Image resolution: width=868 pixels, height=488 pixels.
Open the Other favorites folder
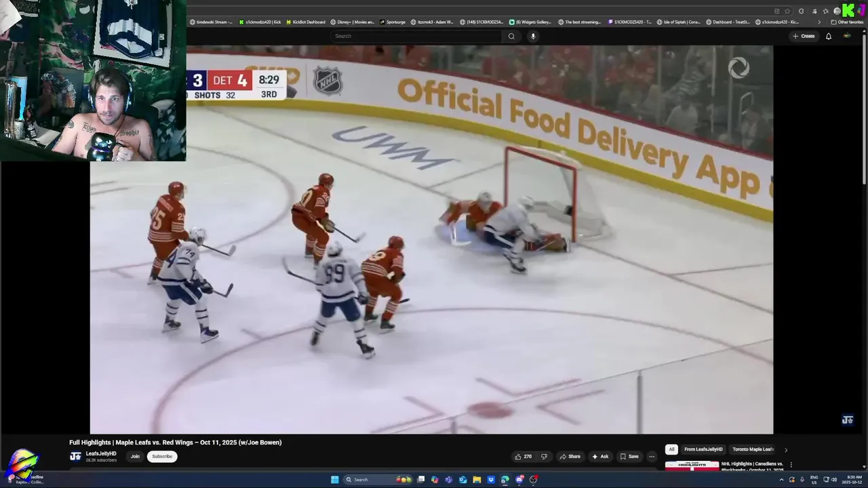[847, 22]
